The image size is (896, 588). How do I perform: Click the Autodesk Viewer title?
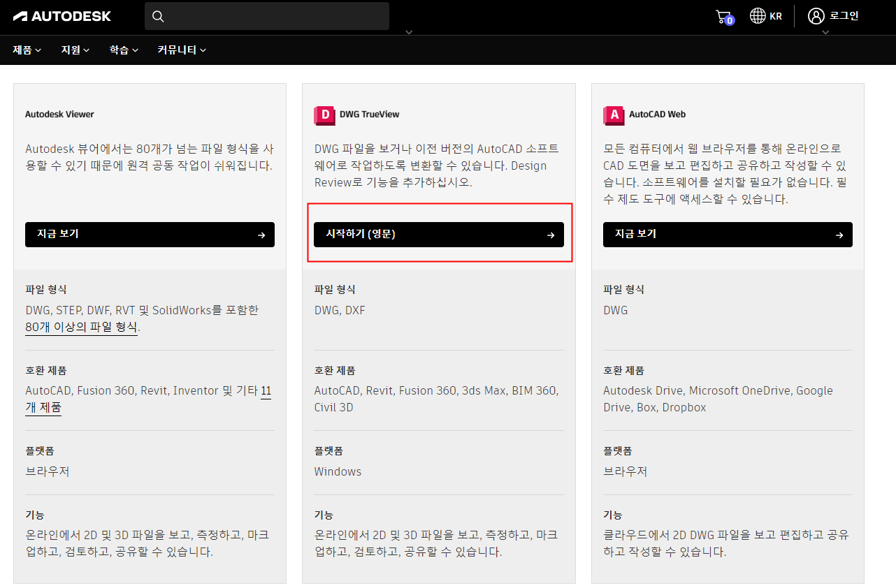coord(59,114)
